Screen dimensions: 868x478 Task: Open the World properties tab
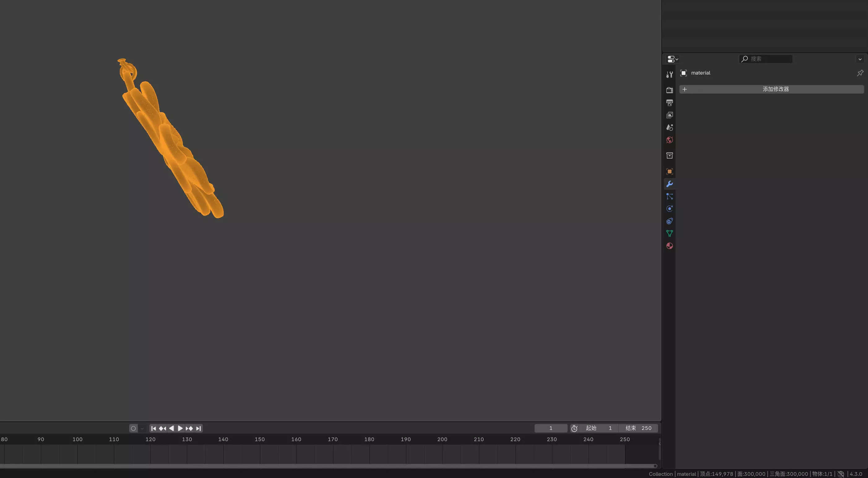click(x=670, y=140)
